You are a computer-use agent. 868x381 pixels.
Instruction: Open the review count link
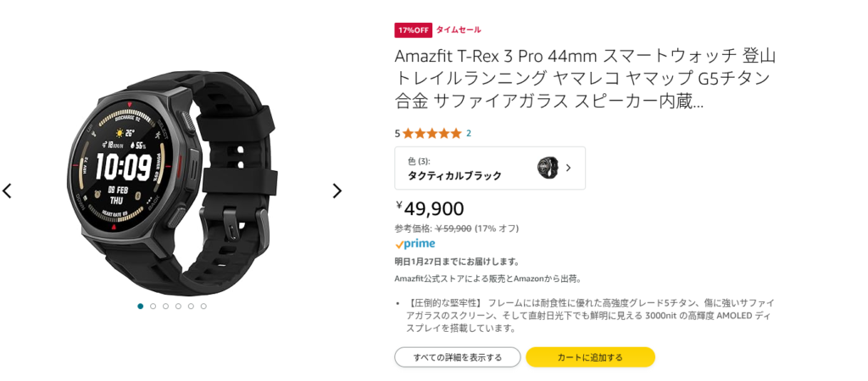469,133
